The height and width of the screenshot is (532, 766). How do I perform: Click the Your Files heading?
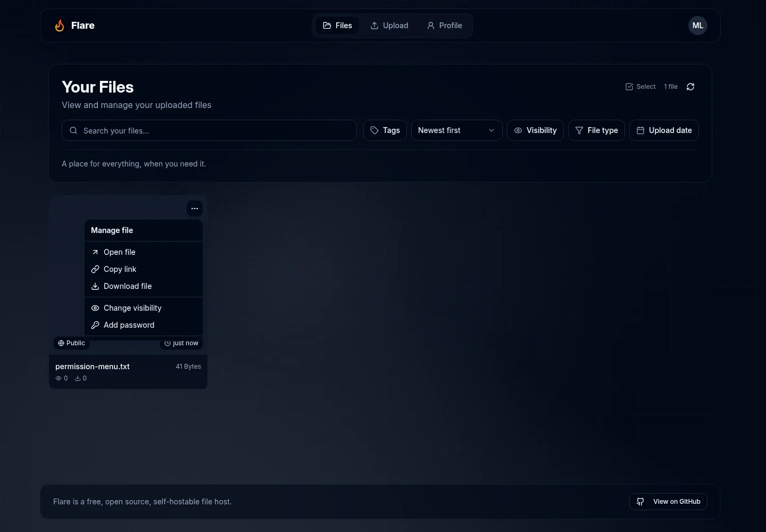[98, 87]
